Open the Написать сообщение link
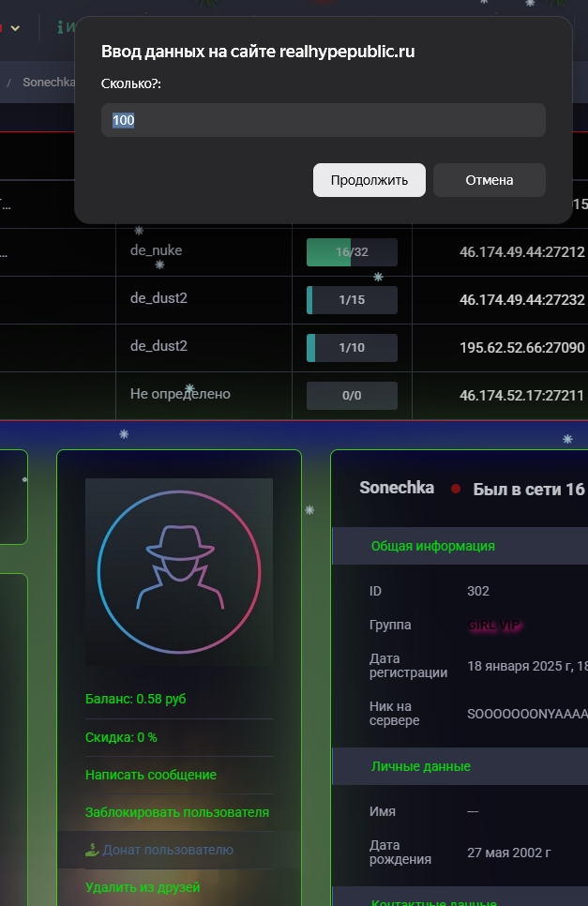588x906 pixels. coord(150,775)
